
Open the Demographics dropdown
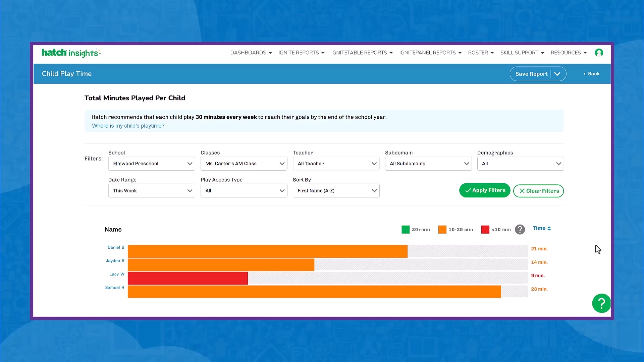point(521,164)
